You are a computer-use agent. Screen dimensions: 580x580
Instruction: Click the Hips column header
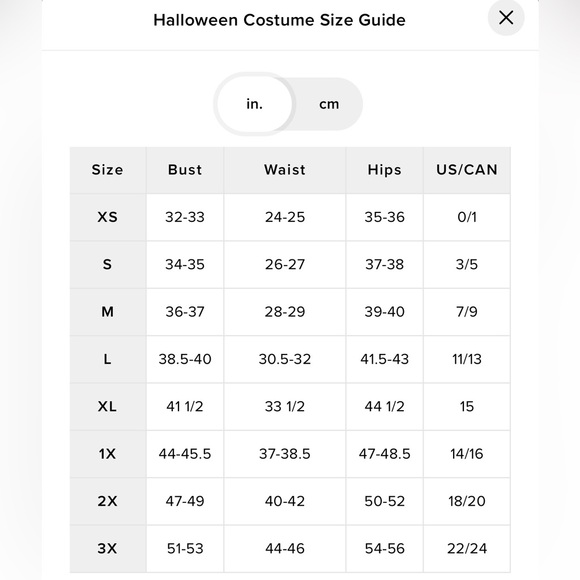[x=385, y=170]
